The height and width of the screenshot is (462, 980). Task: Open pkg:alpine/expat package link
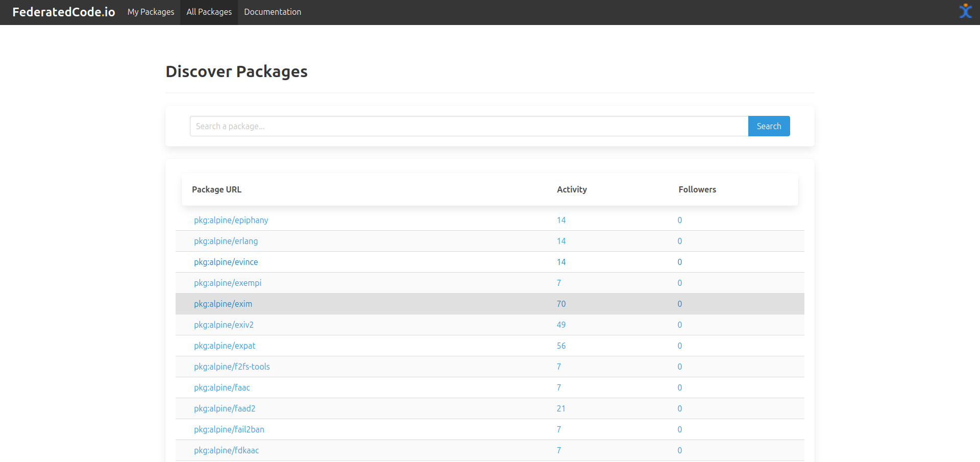pyautogui.click(x=225, y=346)
